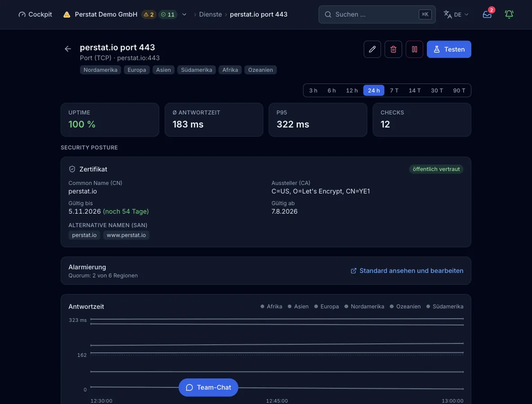Click the öffentlich vertraut badge

coord(436,169)
